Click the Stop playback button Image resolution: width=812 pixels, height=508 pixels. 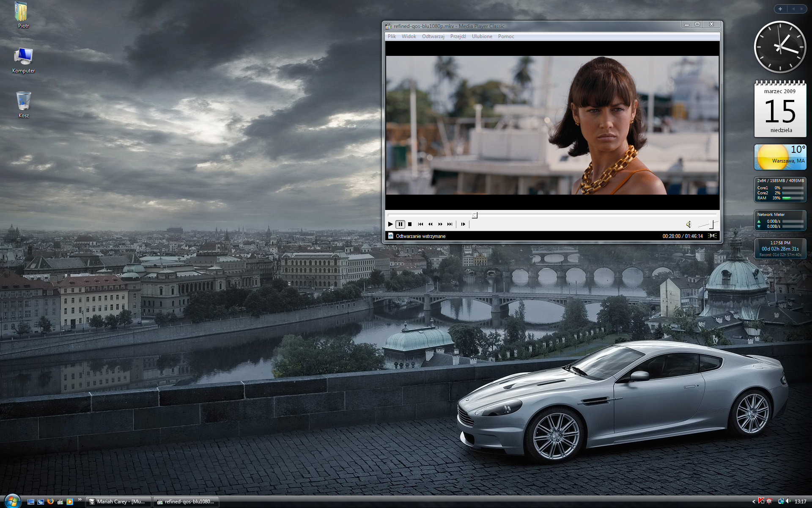point(409,224)
